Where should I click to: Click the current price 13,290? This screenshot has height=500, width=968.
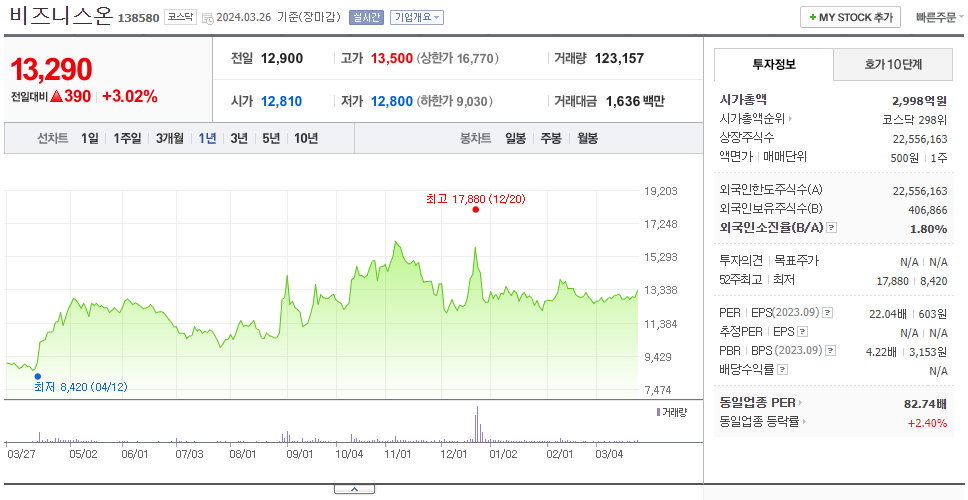51,69
